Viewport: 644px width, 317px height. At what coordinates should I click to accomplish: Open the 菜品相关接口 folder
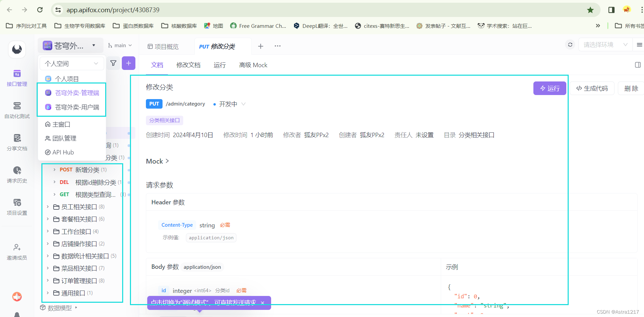pyautogui.click(x=79, y=268)
